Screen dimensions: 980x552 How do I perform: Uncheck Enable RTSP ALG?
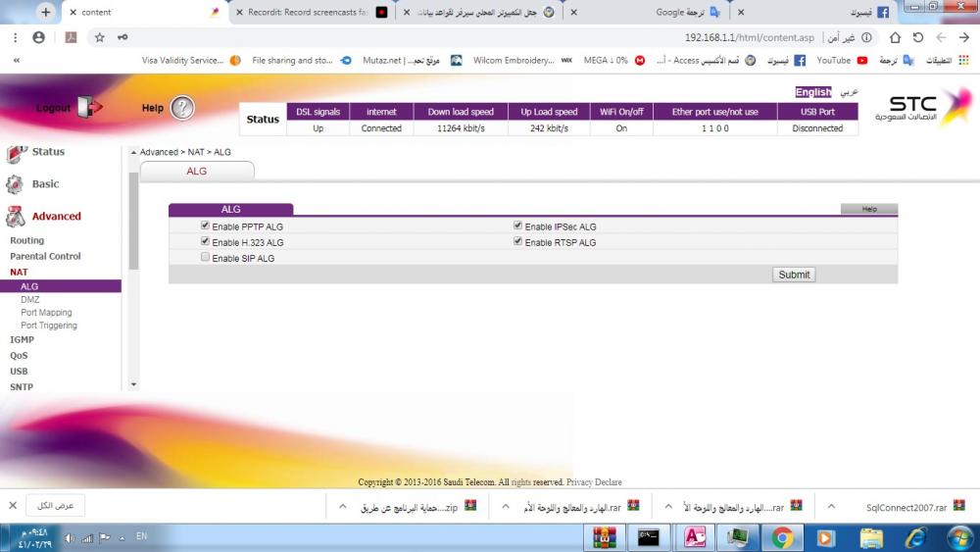518,241
